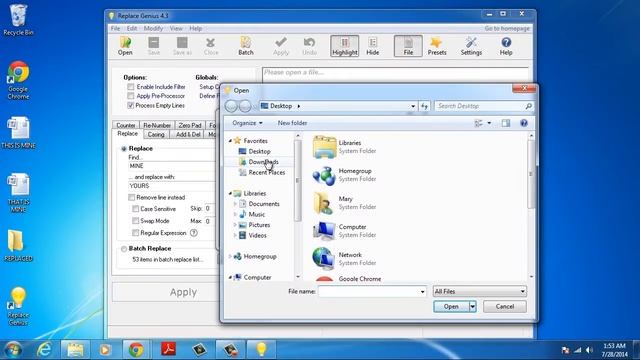Screen dimensions: 640x360
Task: Open the File name history dropdown
Action: pos(422,291)
